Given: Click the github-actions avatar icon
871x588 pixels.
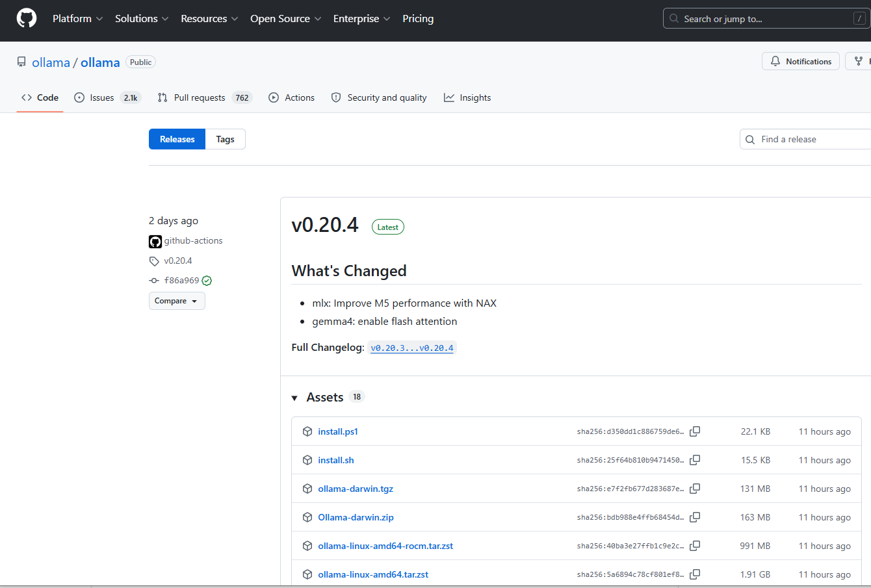Looking at the screenshot, I should pos(155,242).
